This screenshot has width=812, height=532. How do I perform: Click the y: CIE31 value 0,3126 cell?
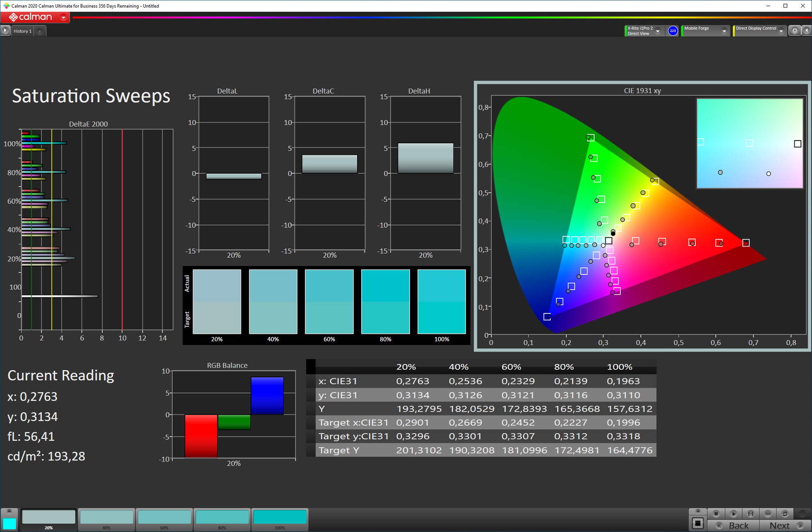tap(465, 395)
